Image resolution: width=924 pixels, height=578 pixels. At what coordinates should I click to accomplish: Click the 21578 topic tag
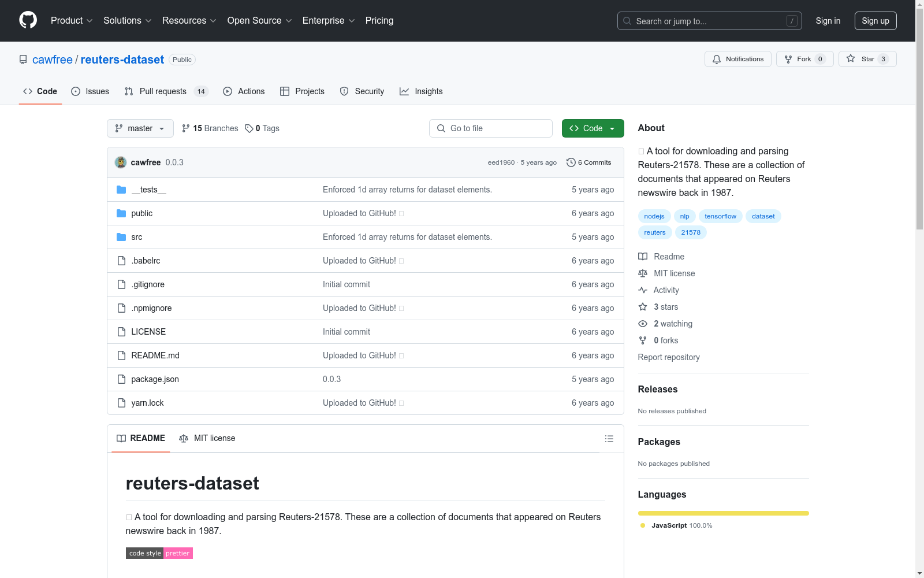tap(691, 232)
